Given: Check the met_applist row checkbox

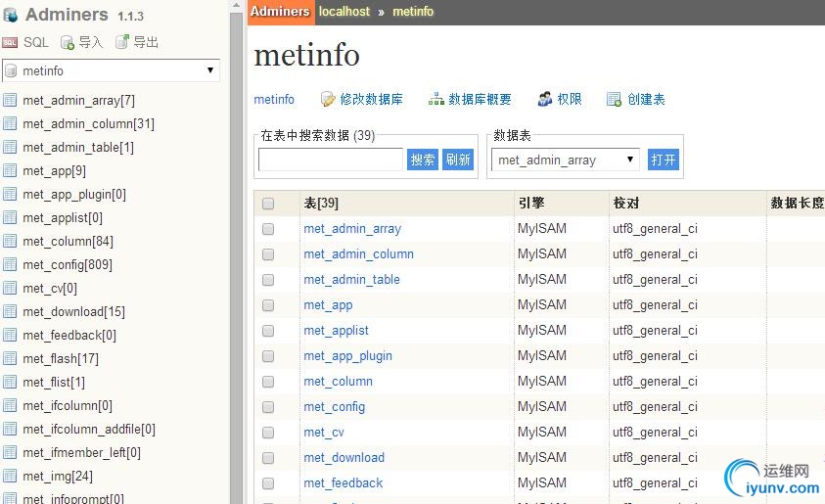Looking at the screenshot, I should tap(268, 331).
